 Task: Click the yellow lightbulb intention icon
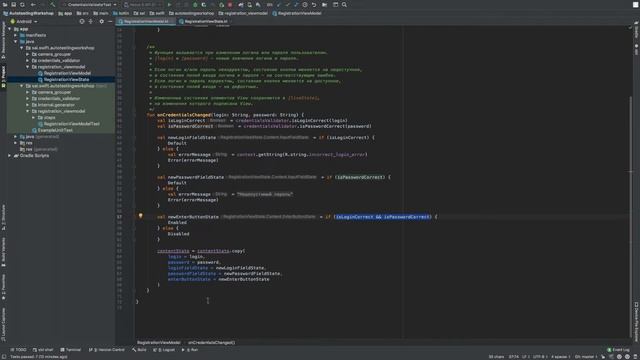140,216
